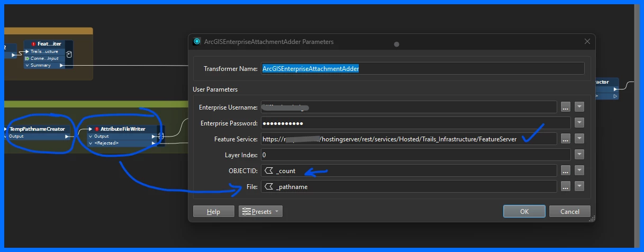The image size is (644, 252).
Task: Click the Cancel button
Action: click(569, 211)
